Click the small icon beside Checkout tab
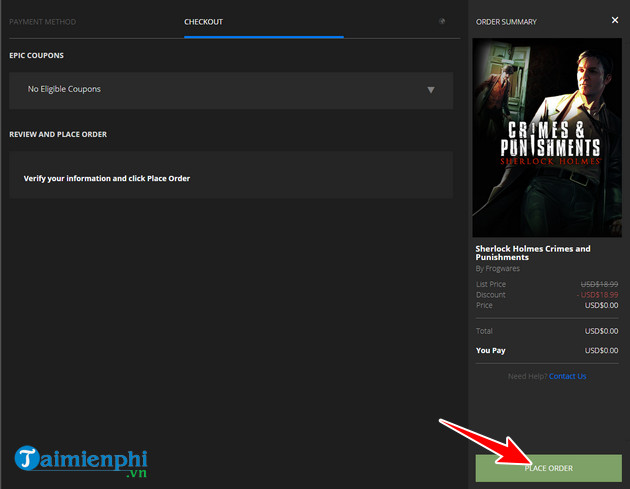 pyautogui.click(x=442, y=21)
